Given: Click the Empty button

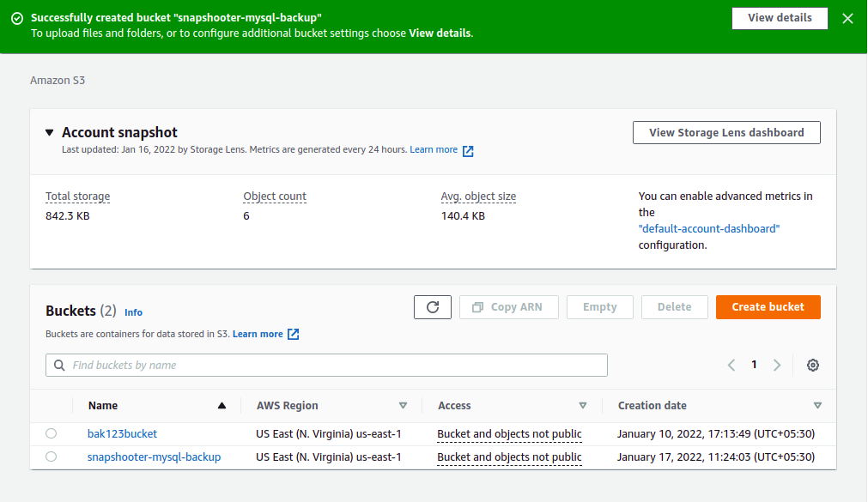Looking at the screenshot, I should click(x=599, y=307).
